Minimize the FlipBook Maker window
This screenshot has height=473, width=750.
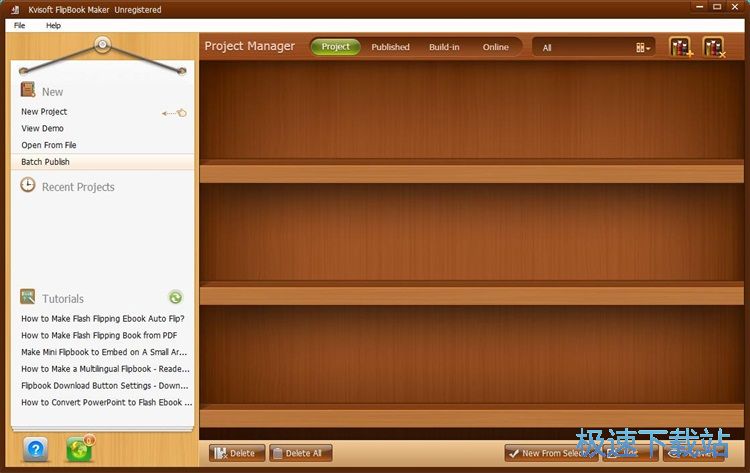(699, 7)
